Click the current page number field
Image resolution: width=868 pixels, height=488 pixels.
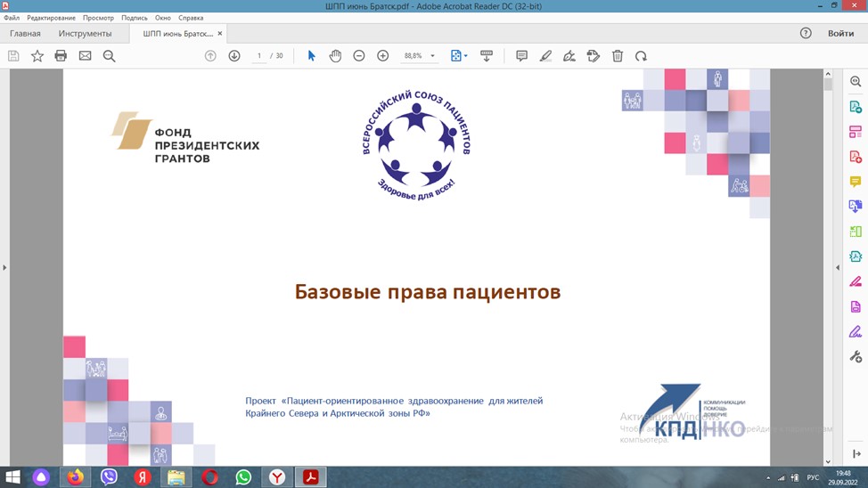point(259,56)
